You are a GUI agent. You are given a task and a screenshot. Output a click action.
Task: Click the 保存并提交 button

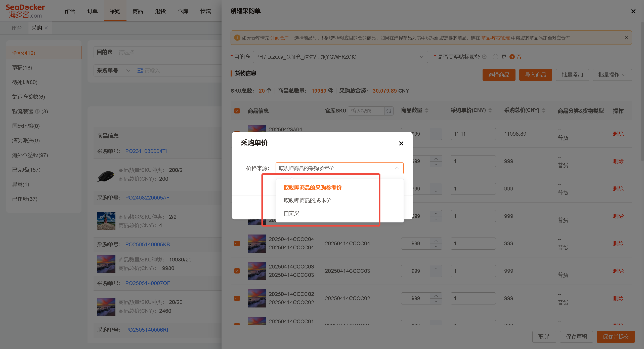coord(616,337)
